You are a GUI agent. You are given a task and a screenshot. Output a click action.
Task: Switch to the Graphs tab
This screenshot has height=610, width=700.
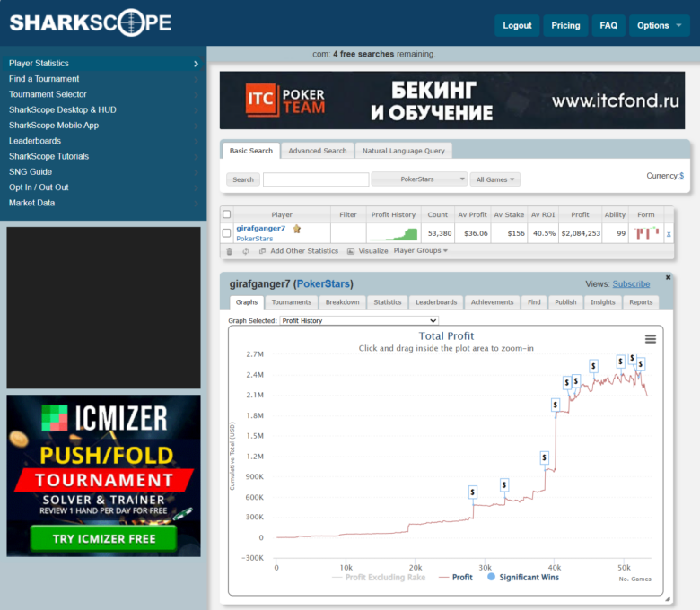pyautogui.click(x=247, y=302)
